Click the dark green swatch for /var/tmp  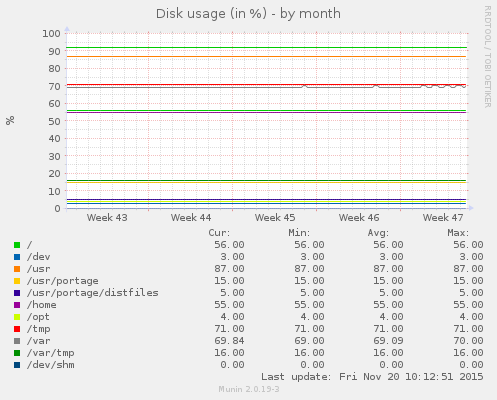point(17,353)
